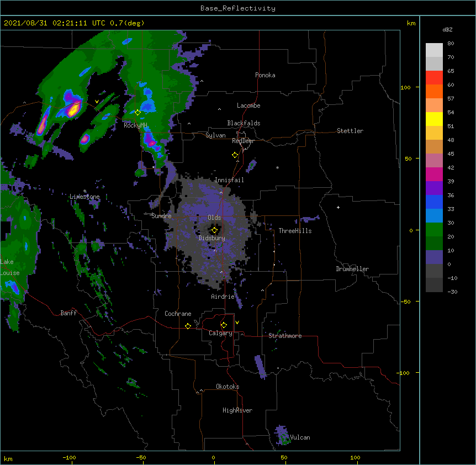Click the Lacombe city label

click(x=248, y=105)
